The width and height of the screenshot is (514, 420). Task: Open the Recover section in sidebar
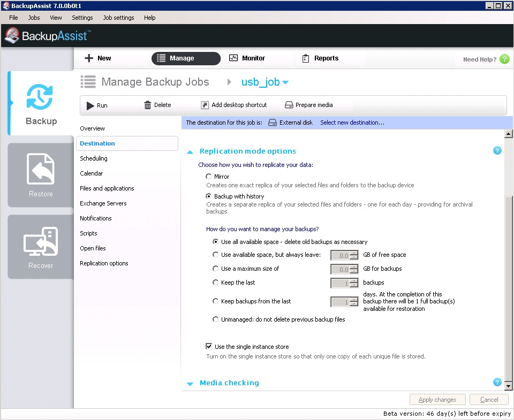pos(41,247)
